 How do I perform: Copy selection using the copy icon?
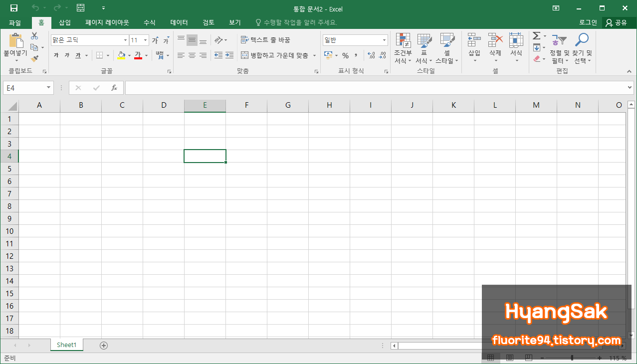34,47
